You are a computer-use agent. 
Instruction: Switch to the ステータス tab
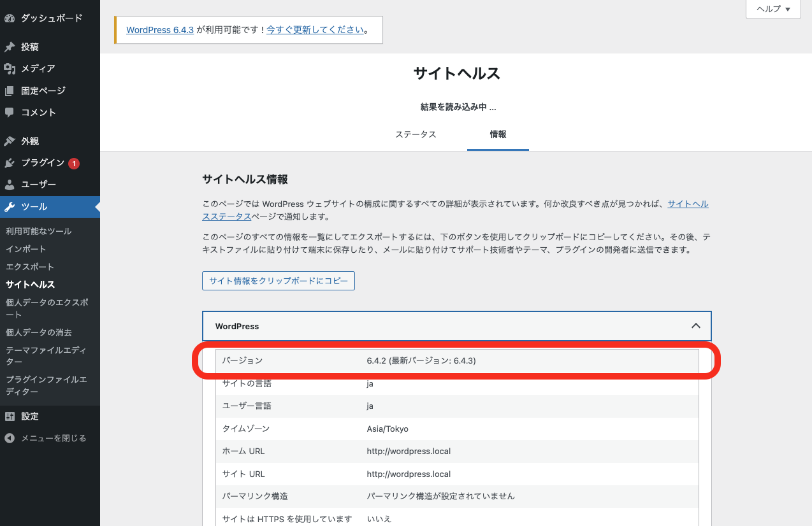pyautogui.click(x=416, y=134)
